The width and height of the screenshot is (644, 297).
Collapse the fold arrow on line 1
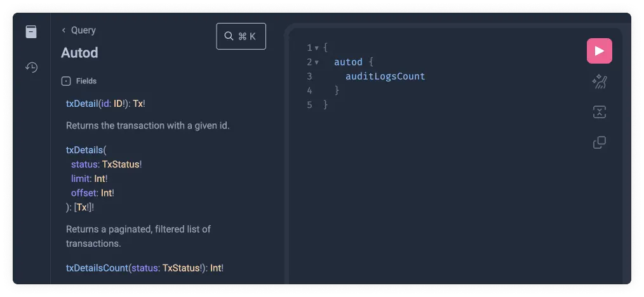316,48
